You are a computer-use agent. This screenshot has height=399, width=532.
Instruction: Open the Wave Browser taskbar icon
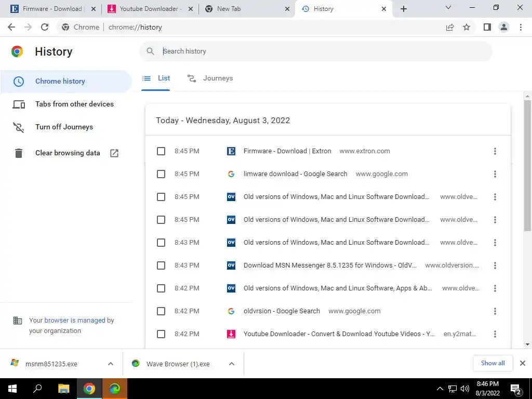point(115,389)
